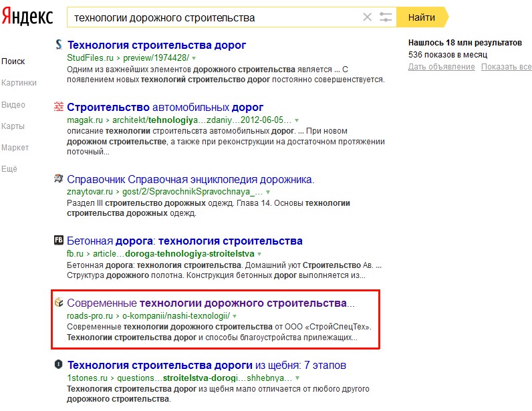
Task: Expand arrow next to StudFiles.ru URL
Action: [x=194, y=58]
